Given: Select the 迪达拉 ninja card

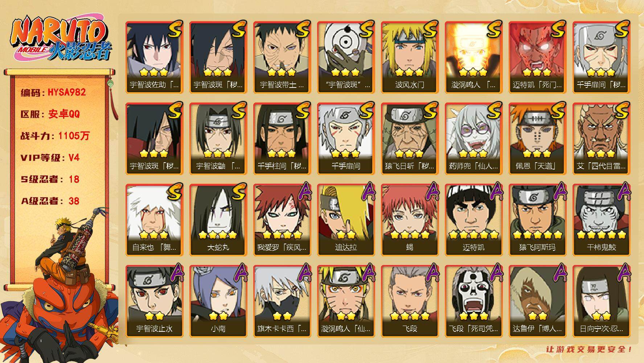Looking at the screenshot, I should tap(346, 220).
